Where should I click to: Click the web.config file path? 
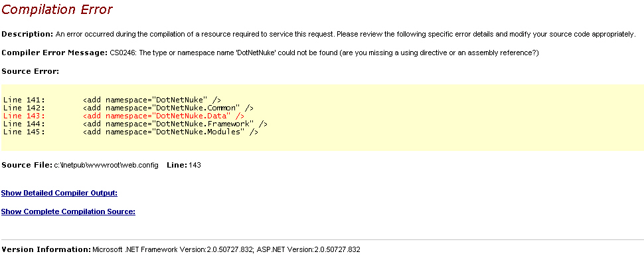106,165
